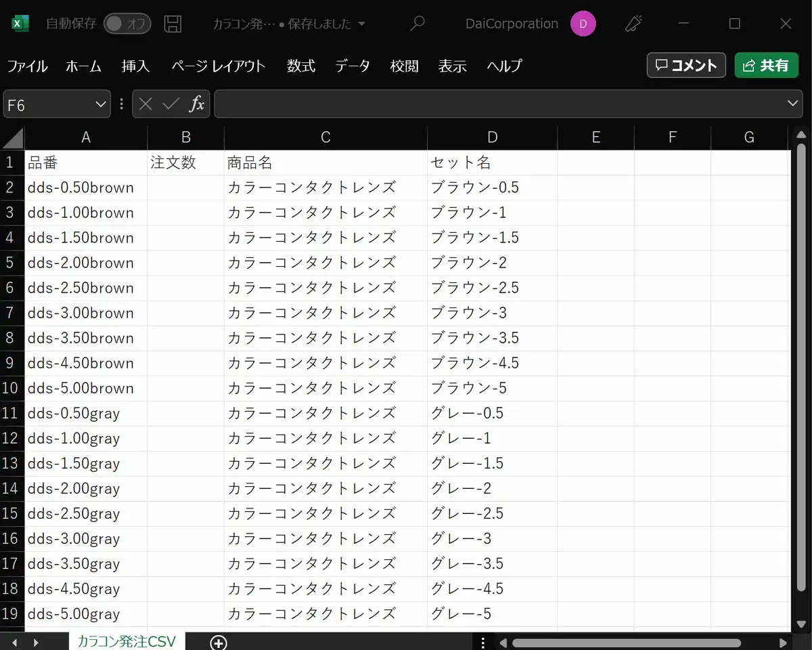Select column C header
The height and width of the screenshot is (650, 812).
pyautogui.click(x=325, y=137)
